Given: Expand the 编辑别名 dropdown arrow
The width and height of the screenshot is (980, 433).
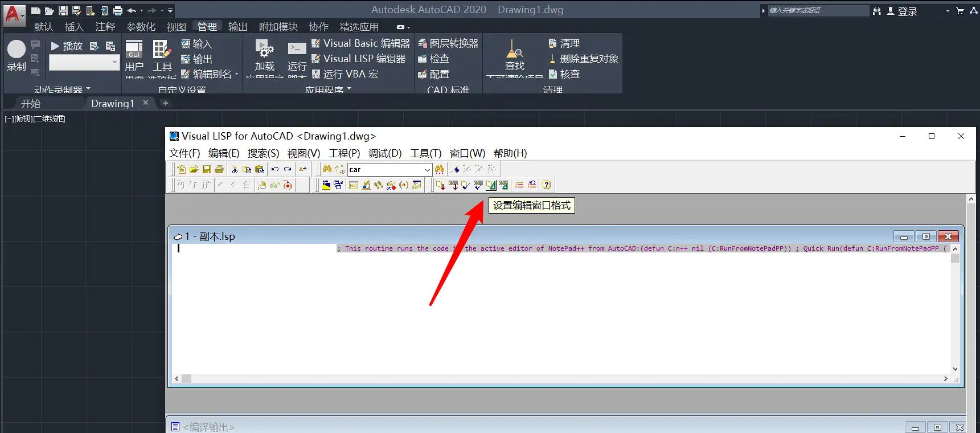Looking at the screenshot, I should 236,74.
